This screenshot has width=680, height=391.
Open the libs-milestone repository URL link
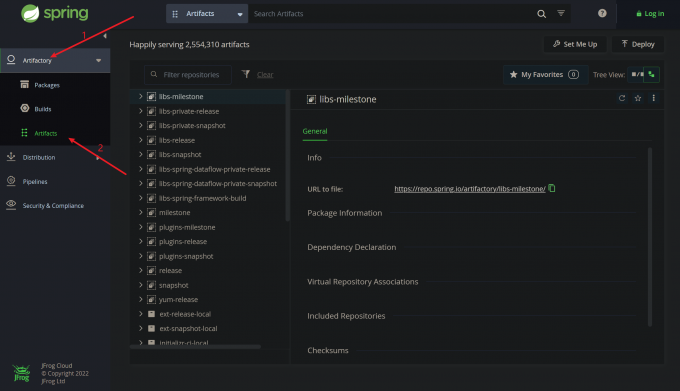coord(470,189)
